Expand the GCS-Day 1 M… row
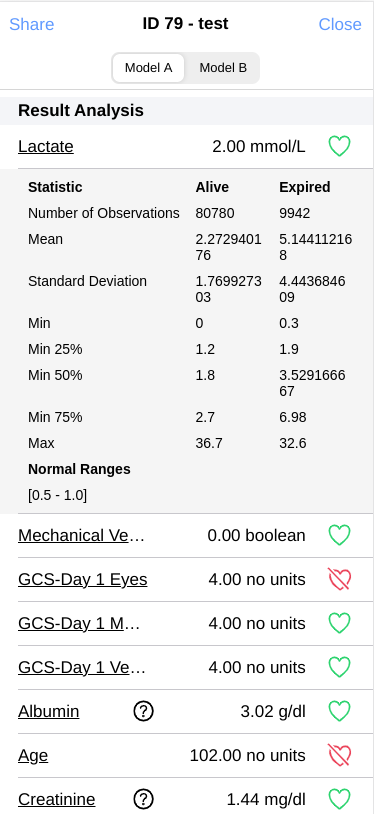This screenshot has width=374, height=814. (79, 623)
